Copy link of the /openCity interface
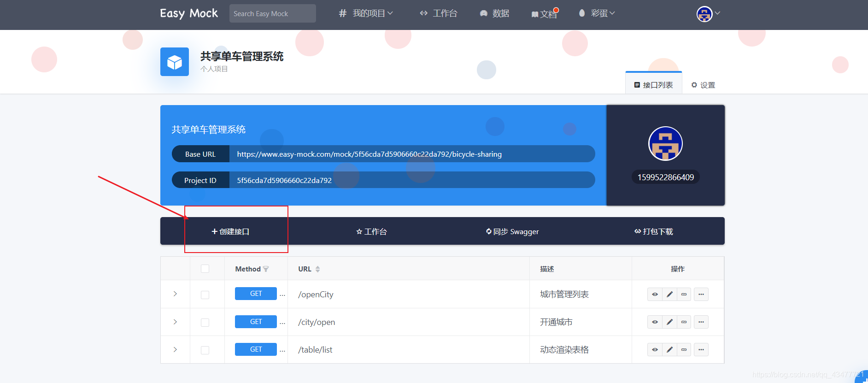This screenshot has height=383, width=868. (684, 294)
